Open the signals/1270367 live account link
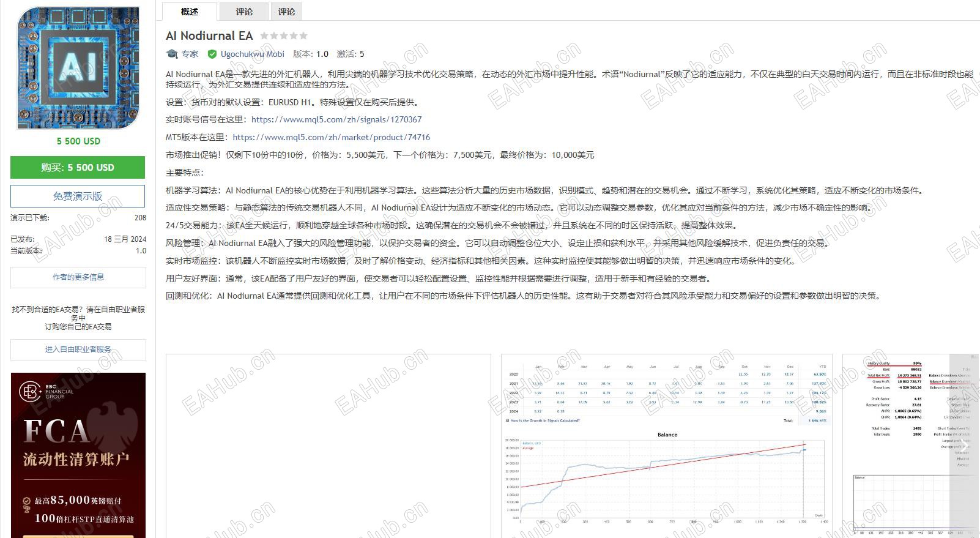Viewport: 980px width, 538px height. pos(336,119)
